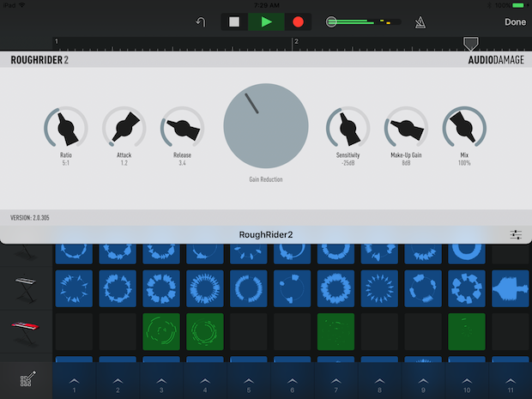Play the green loop cell in red keyboard row column 10
Viewport: 532px width, 399px height.
coord(467,332)
